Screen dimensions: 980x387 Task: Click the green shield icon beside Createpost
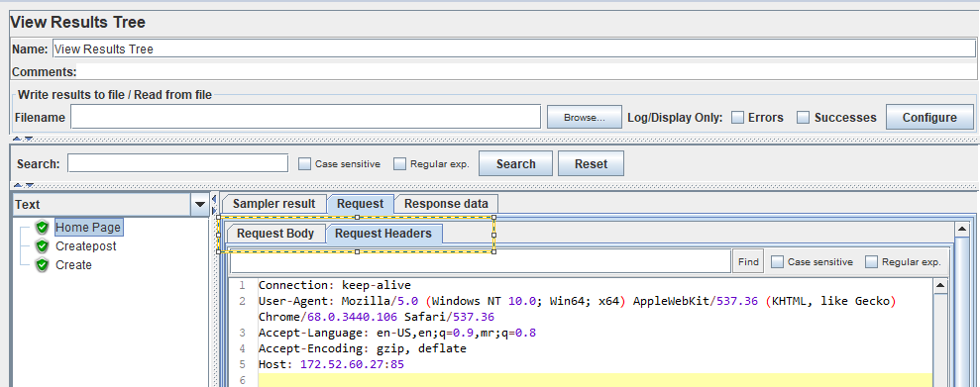click(43, 245)
